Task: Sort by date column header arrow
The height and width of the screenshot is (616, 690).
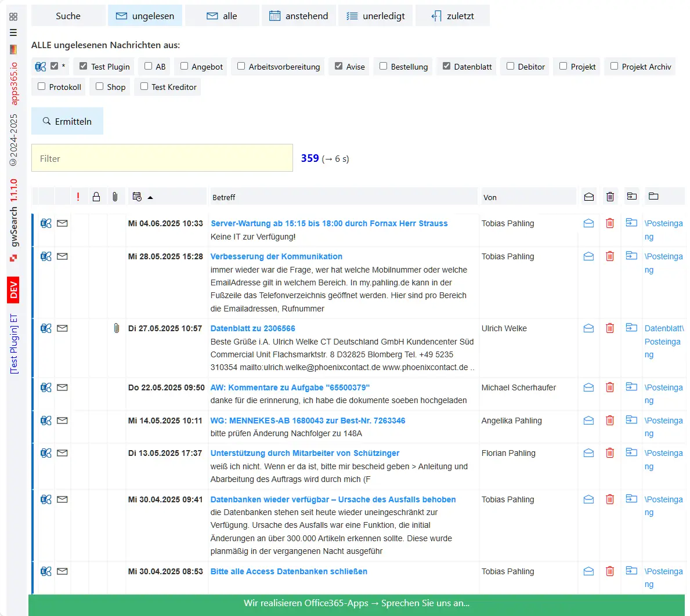Action: (150, 197)
